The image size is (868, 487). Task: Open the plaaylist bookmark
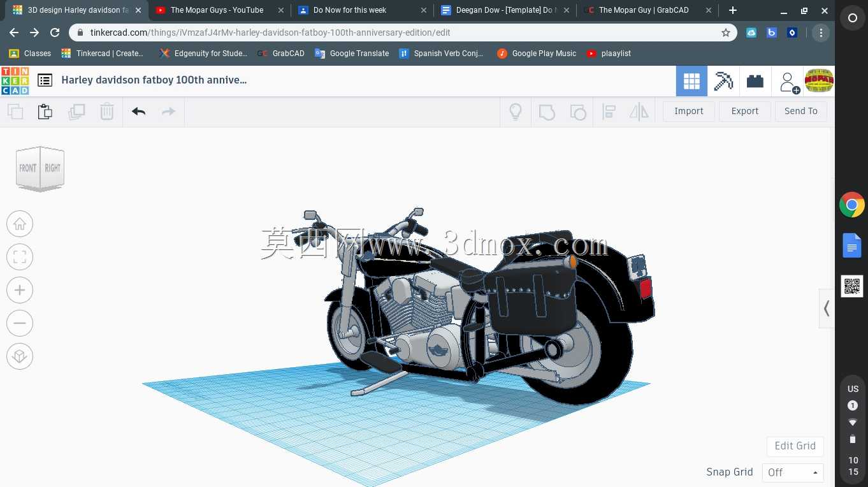(x=609, y=54)
